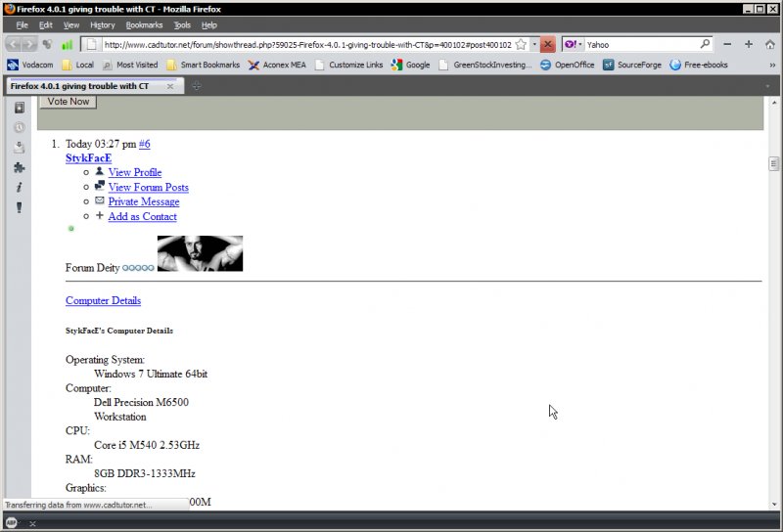
Task: Click the green signal bars toolbar icon
Action: (x=67, y=45)
